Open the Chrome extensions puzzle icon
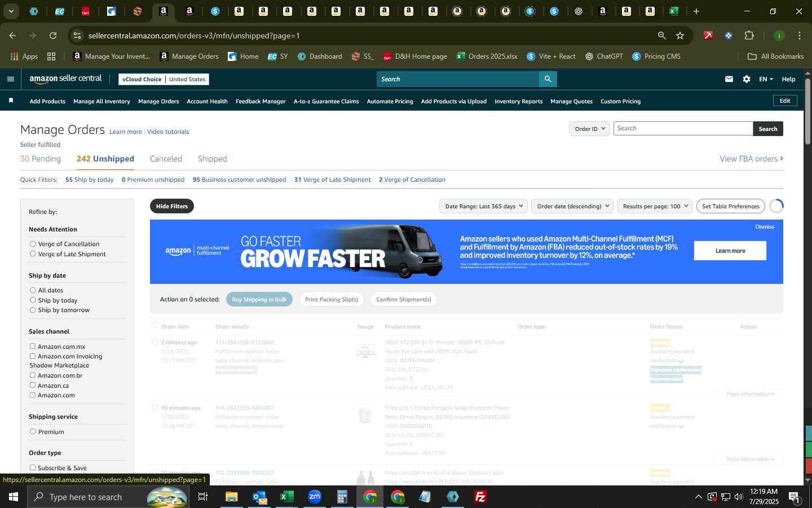This screenshot has height=508, width=812. tap(749, 36)
